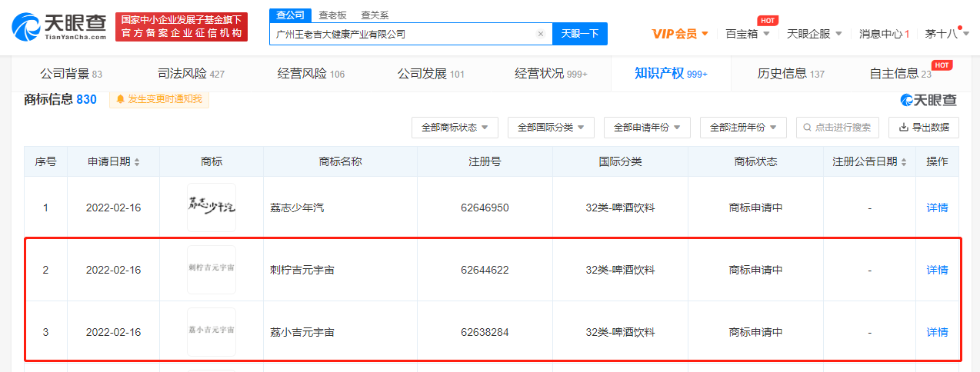This screenshot has width=980, height=372.
Task: Open 消息中心 notifications link
Action: tap(884, 34)
